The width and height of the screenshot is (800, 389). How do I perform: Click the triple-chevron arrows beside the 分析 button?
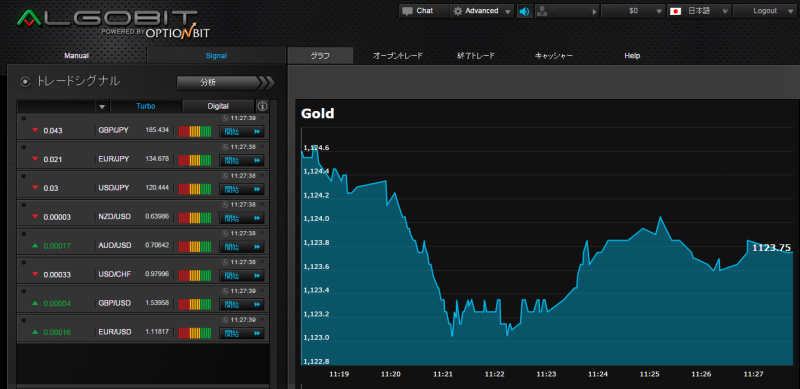click(x=266, y=83)
